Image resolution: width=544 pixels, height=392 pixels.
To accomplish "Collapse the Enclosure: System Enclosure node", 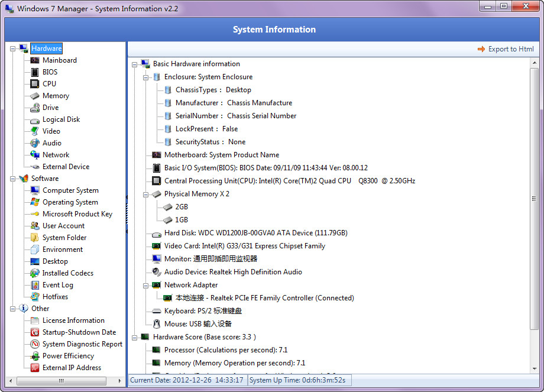I will [146, 77].
